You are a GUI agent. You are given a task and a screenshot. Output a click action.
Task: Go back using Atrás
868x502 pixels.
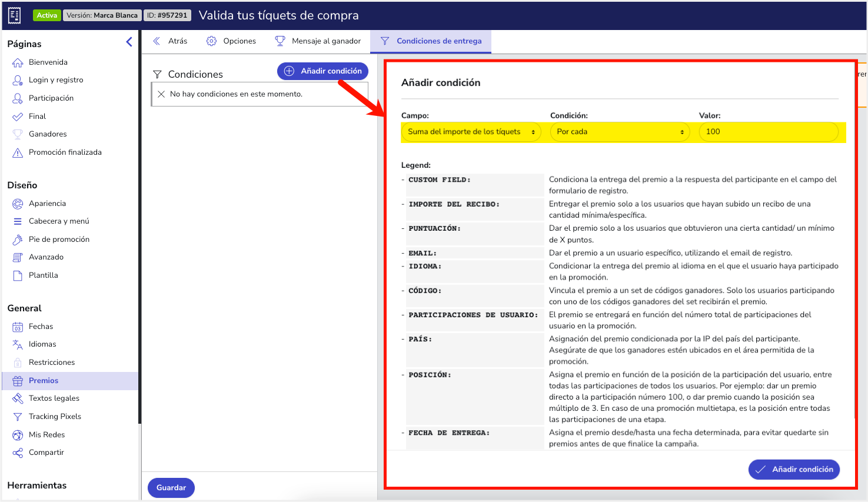tap(170, 41)
